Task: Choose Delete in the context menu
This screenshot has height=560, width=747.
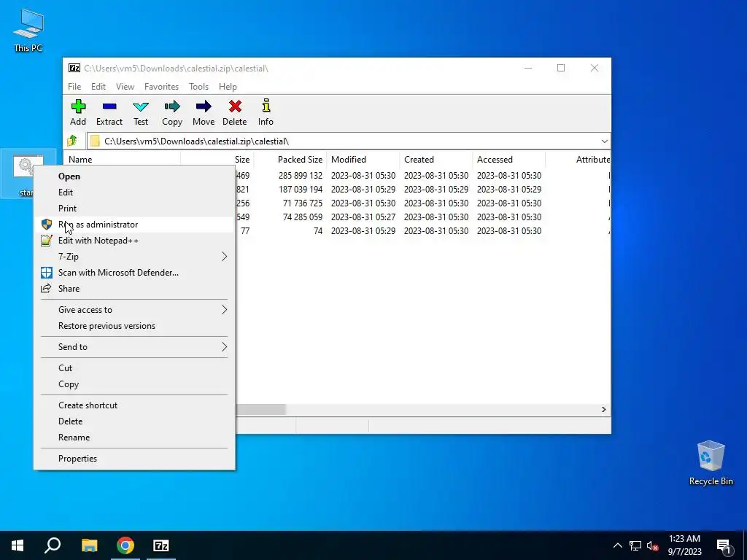Action: (134, 421)
